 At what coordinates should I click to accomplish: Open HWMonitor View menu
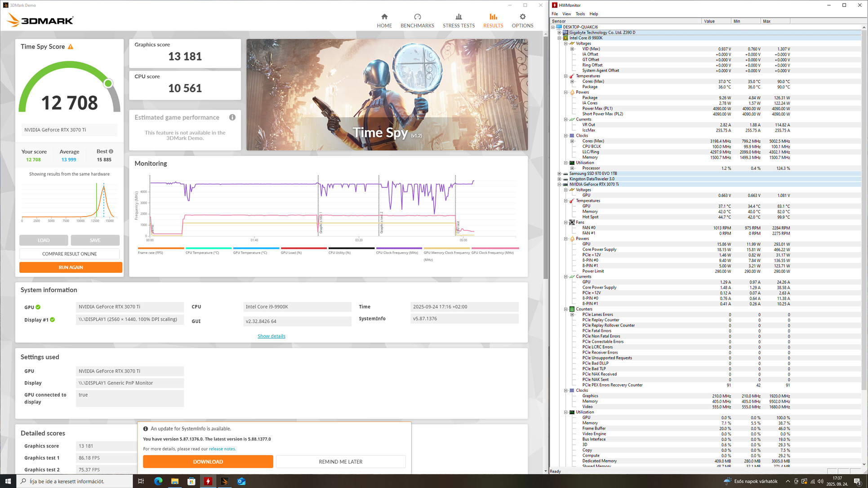[x=566, y=14]
